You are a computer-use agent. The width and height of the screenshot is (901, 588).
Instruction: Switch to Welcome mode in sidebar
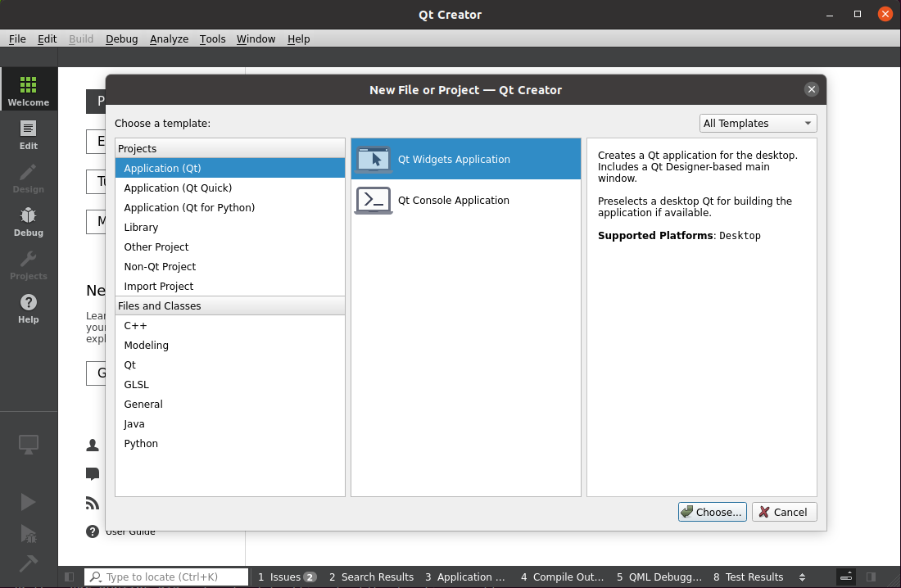click(x=28, y=89)
